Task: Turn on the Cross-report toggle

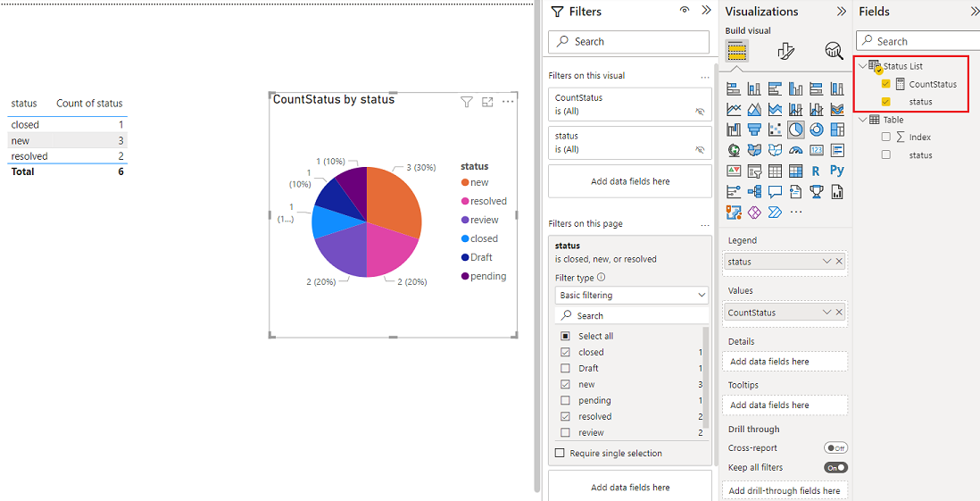Action: (x=835, y=447)
